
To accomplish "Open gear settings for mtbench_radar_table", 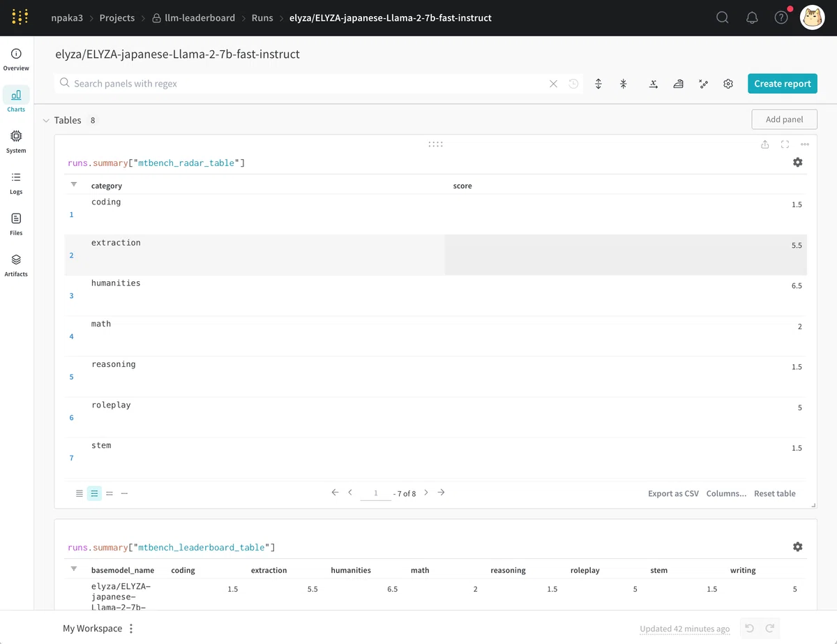I will [798, 163].
